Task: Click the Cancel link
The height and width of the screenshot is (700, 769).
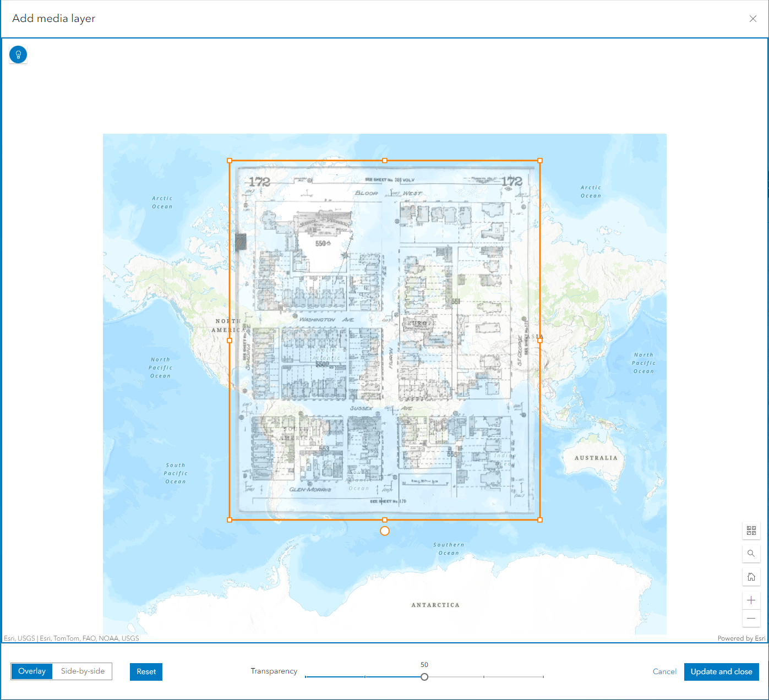Action: click(x=664, y=672)
